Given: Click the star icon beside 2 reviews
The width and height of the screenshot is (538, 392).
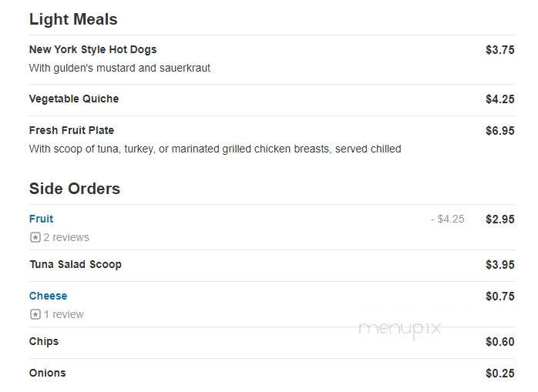Looking at the screenshot, I should tap(35, 237).
